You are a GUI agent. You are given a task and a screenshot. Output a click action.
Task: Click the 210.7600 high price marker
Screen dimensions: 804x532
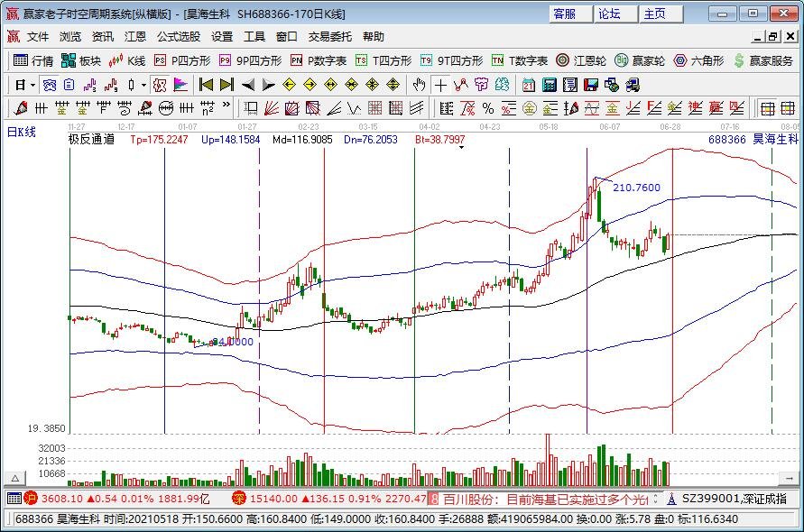[636, 188]
